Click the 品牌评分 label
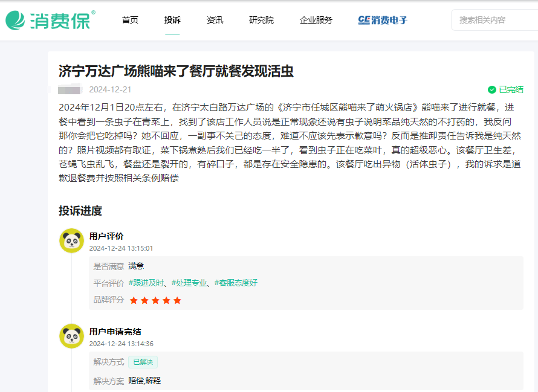538x392 pixels. pos(109,300)
